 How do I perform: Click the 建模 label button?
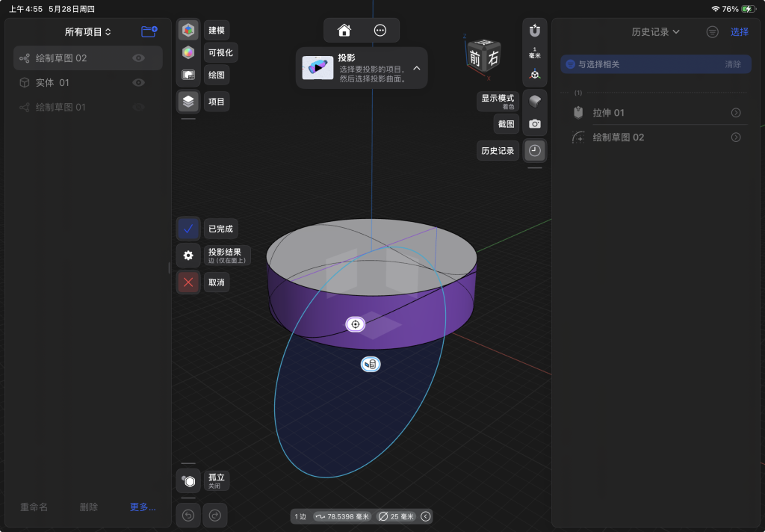[217, 30]
